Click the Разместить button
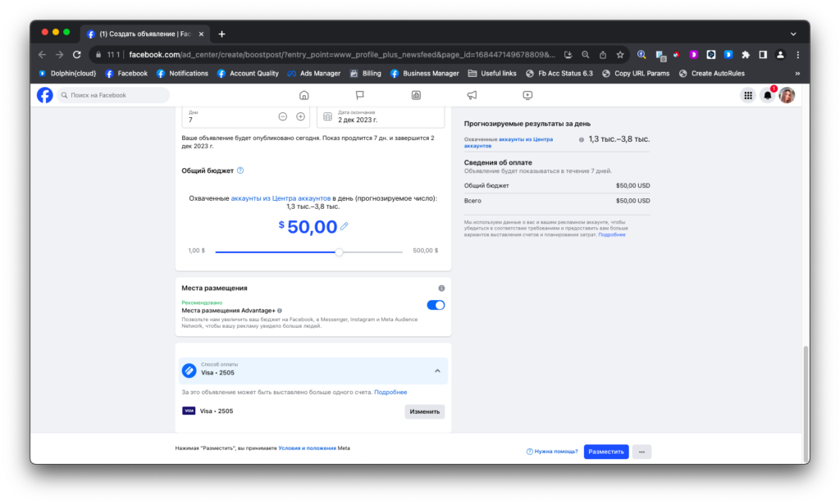This screenshot has height=504, width=840. click(x=606, y=452)
